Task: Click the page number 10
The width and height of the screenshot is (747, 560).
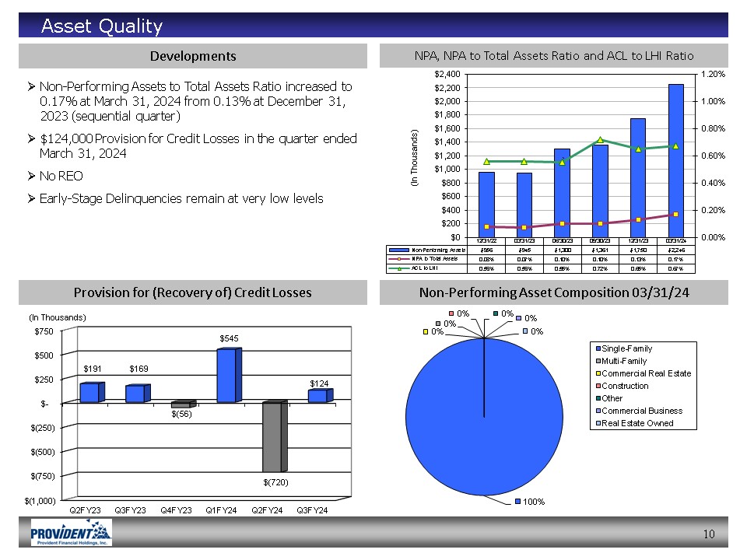Action: tap(708, 534)
